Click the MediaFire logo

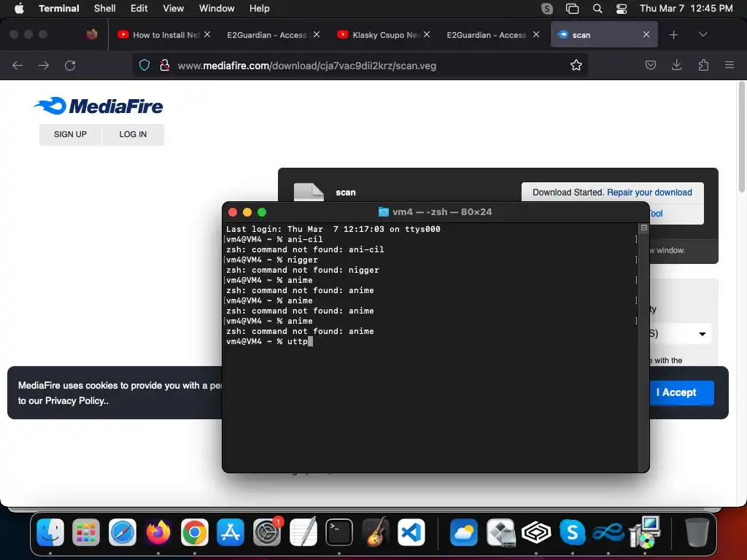click(x=98, y=106)
